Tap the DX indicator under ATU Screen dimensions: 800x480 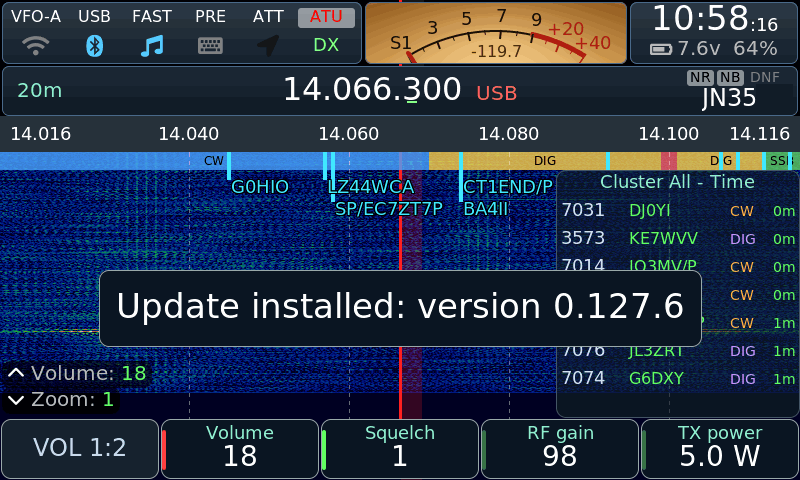point(326,45)
